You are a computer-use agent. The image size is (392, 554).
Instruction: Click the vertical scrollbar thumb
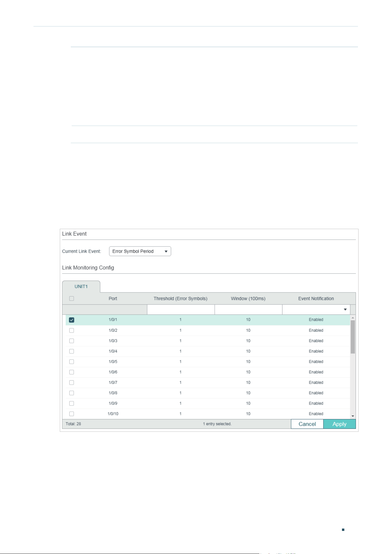353,337
